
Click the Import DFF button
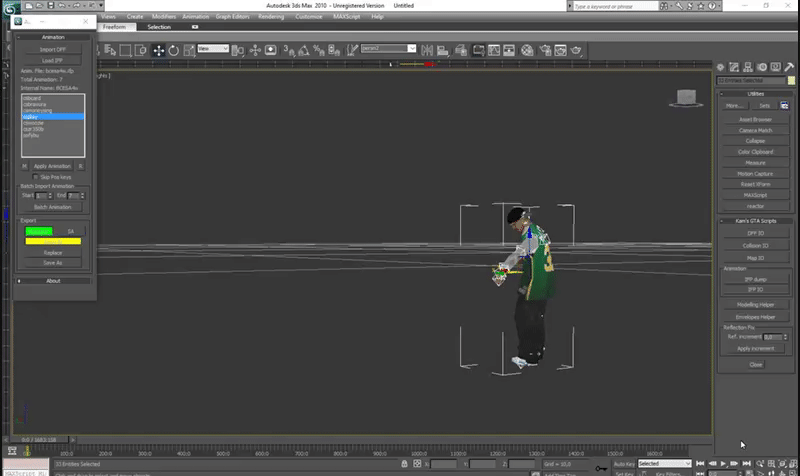(x=53, y=50)
